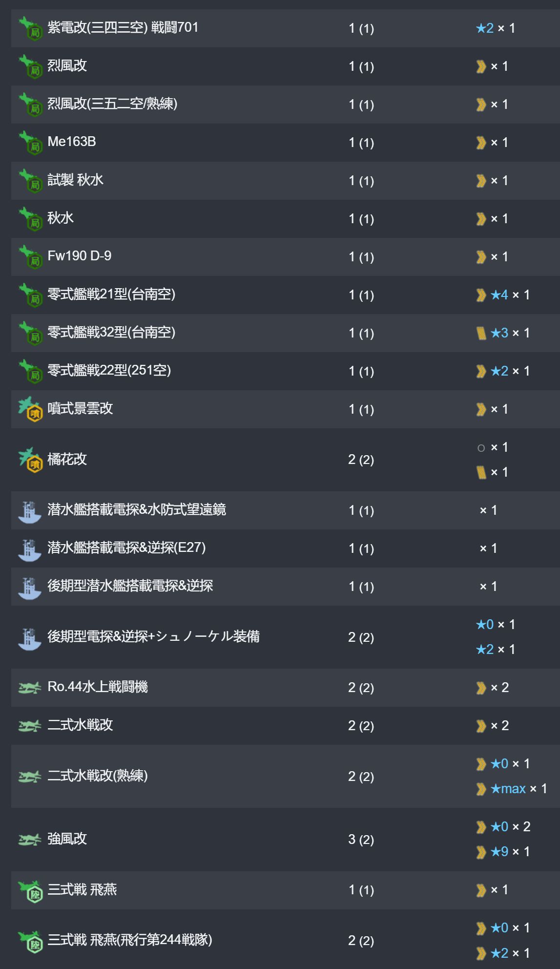This screenshot has height=969, width=560.
Task: Click the jet bomber icon beside 橘花改
Action: click(30, 460)
